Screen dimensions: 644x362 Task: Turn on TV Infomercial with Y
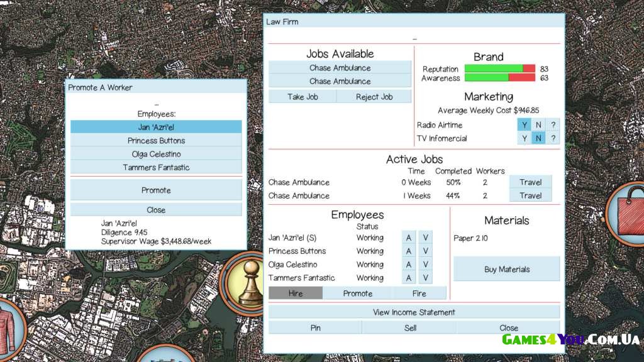click(524, 138)
